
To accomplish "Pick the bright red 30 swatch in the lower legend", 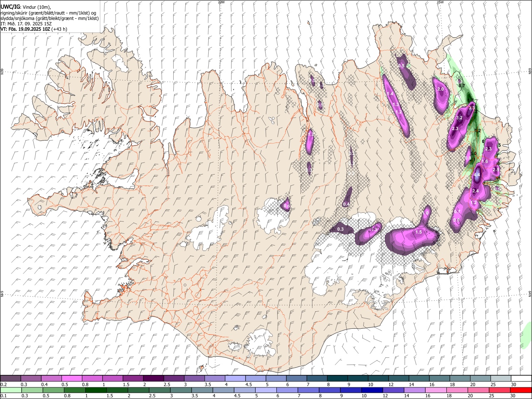I will [521, 390].
